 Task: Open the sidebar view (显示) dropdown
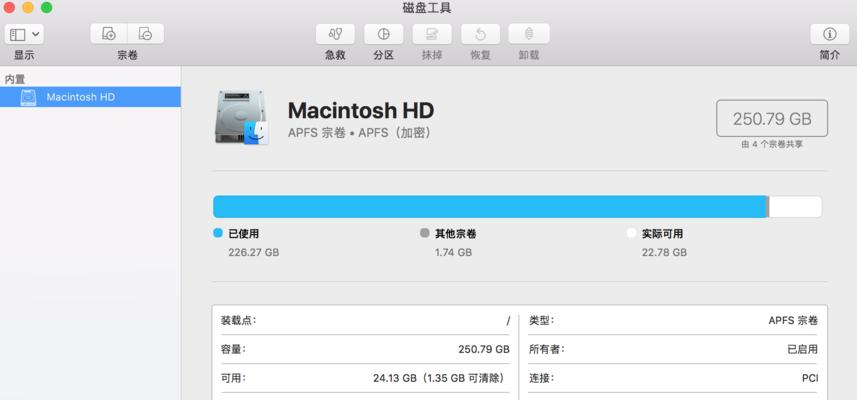24,34
